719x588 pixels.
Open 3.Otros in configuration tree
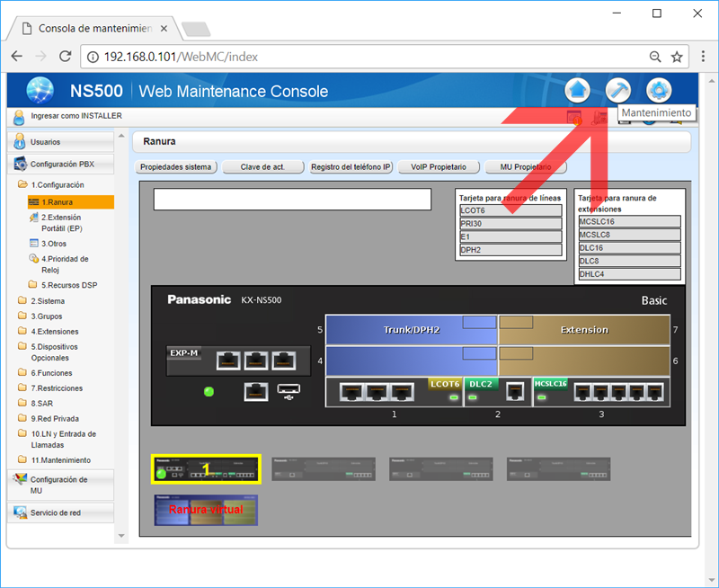click(x=54, y=243)
